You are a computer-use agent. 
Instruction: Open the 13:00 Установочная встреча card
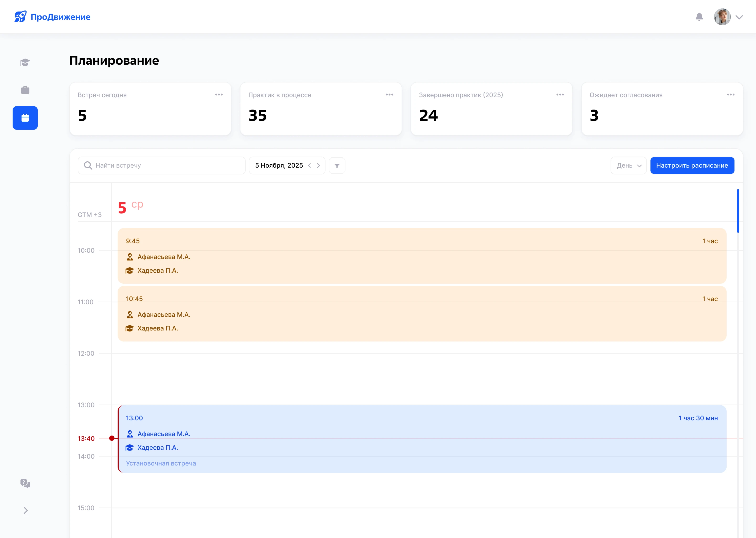(x=422, y=439)
